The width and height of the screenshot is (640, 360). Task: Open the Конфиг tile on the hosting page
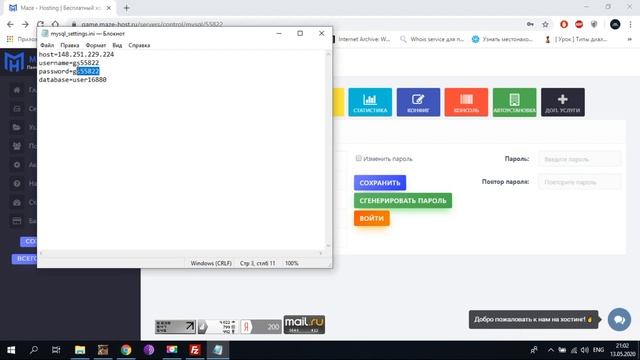tap(418, 102)
